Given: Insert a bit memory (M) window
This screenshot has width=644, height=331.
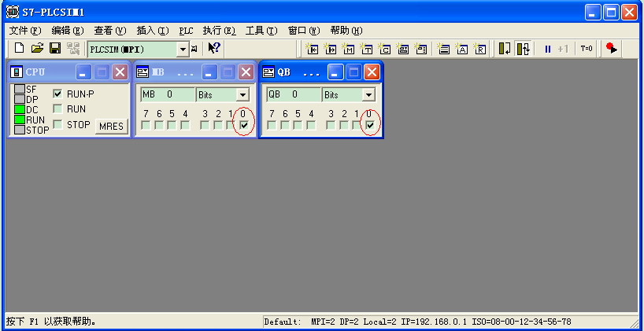Looking at the screenshot, I should (348, 49).
